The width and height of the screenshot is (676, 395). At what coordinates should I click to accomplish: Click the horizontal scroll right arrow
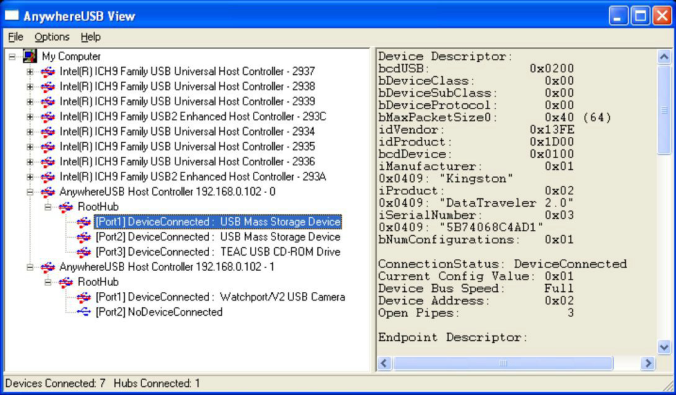point(648,364)
